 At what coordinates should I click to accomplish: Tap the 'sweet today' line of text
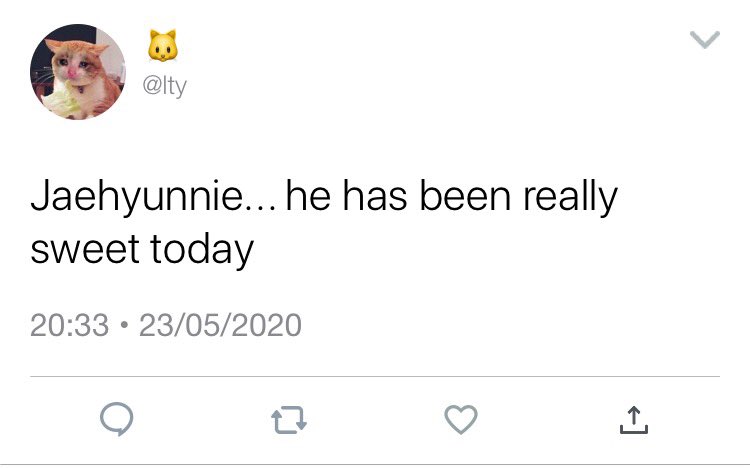(x=142, y=249)
